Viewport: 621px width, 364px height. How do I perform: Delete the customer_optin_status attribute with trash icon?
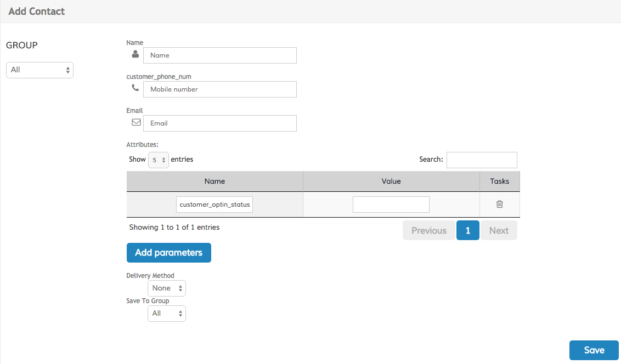(x=499, y=204)
